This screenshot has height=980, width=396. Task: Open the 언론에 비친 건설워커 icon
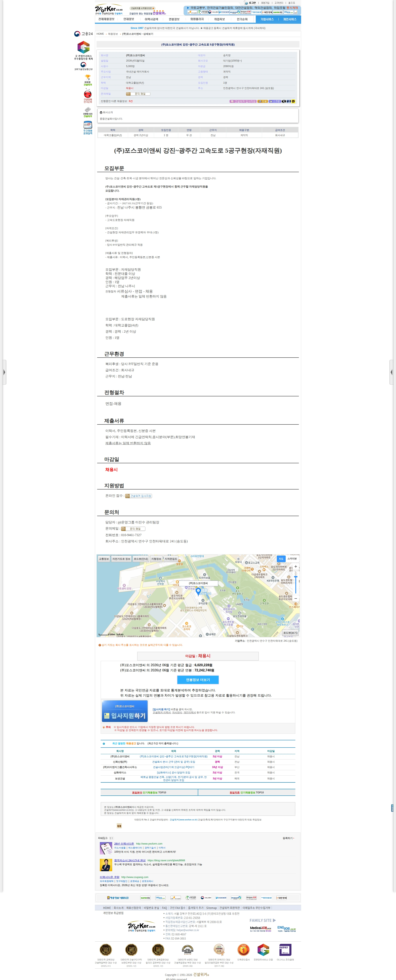coord(88,112)
